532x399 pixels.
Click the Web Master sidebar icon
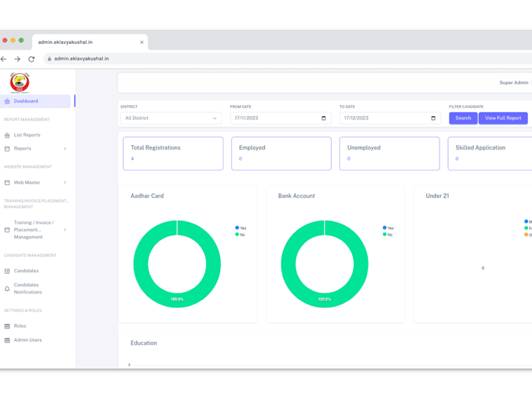click(7, 182)
